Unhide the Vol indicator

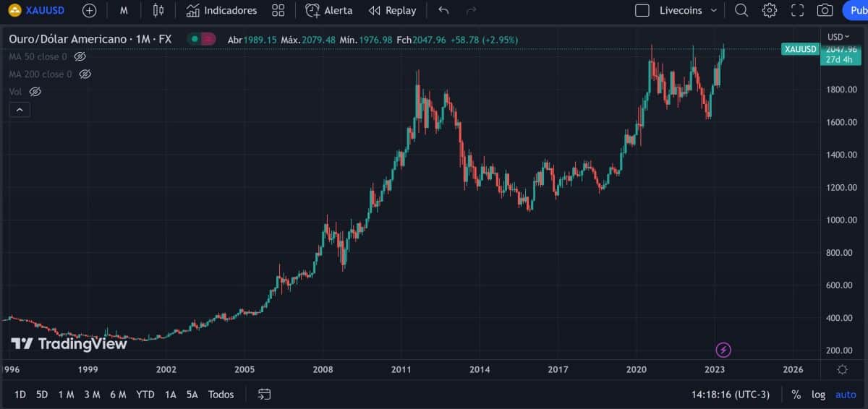35,92
